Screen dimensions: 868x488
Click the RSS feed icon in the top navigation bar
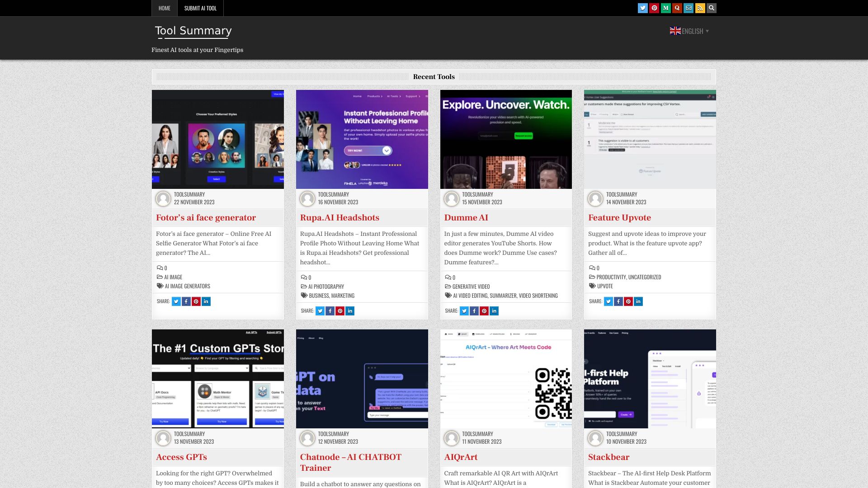point(700,8)
